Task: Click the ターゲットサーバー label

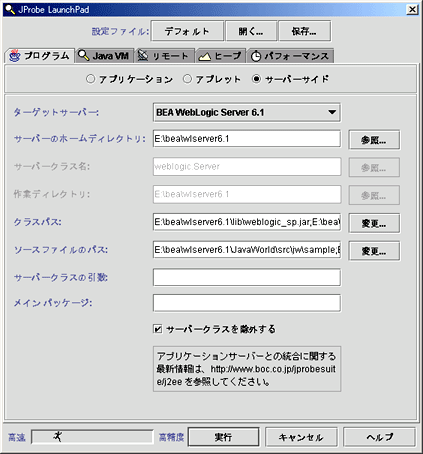Action: [x=56, y=112]
